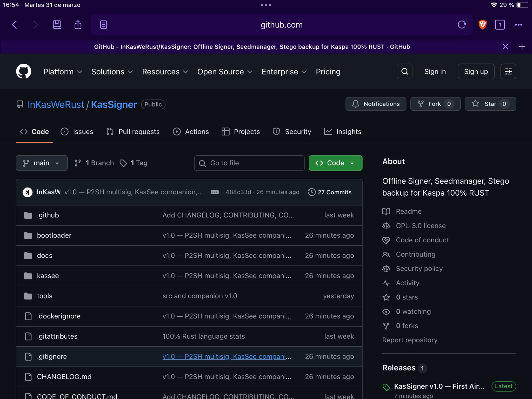Click the GitHub search magnifier button

coord(404,71)
